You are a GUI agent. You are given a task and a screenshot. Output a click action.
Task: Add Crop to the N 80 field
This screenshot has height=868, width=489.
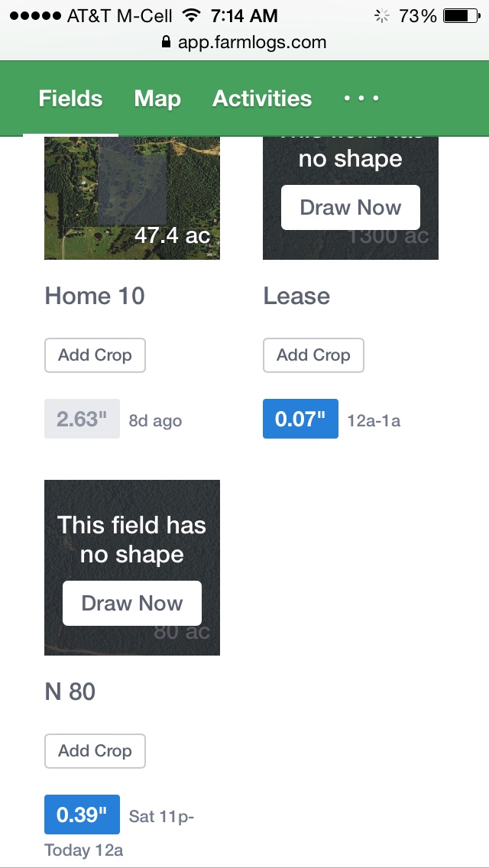tap(95, 750)
